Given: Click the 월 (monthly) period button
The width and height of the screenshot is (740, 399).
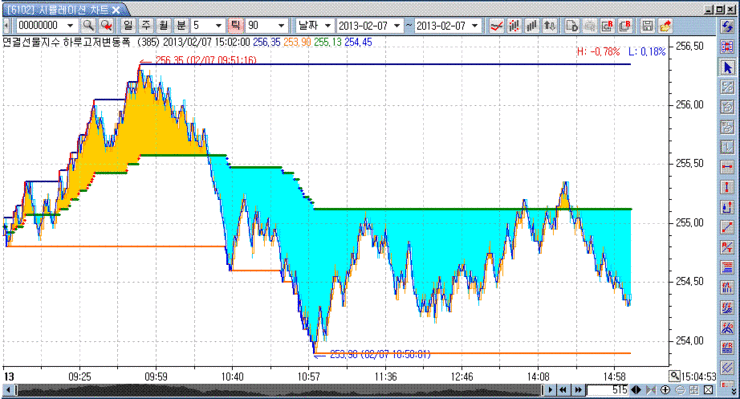Looking at the screenshot, I should 163,25.
